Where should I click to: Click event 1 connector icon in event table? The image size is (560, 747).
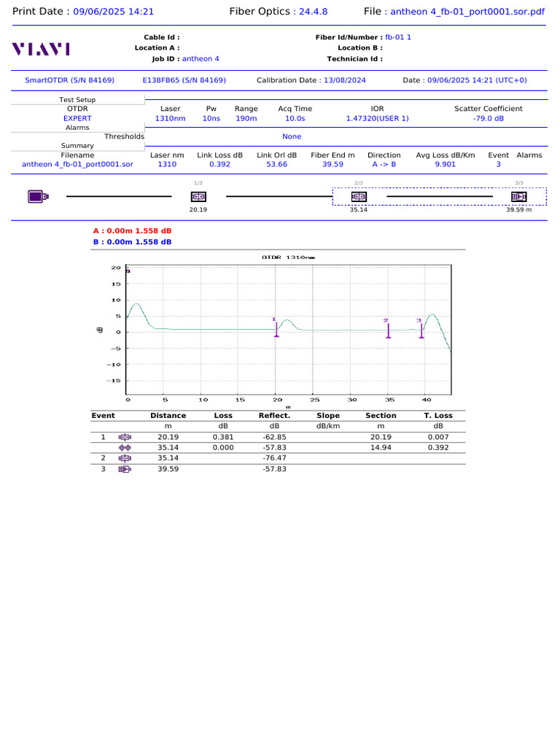[x=125, y=437]
